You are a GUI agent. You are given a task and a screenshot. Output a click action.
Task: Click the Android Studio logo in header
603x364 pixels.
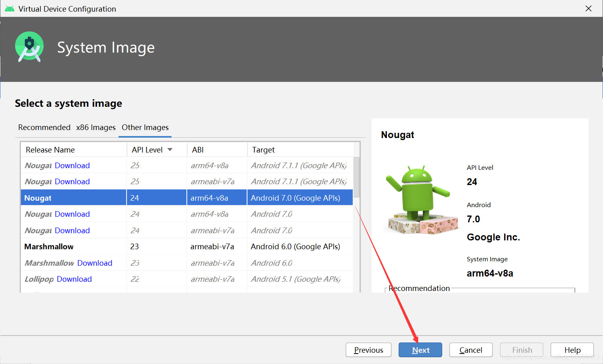click(x=29, y=47)
